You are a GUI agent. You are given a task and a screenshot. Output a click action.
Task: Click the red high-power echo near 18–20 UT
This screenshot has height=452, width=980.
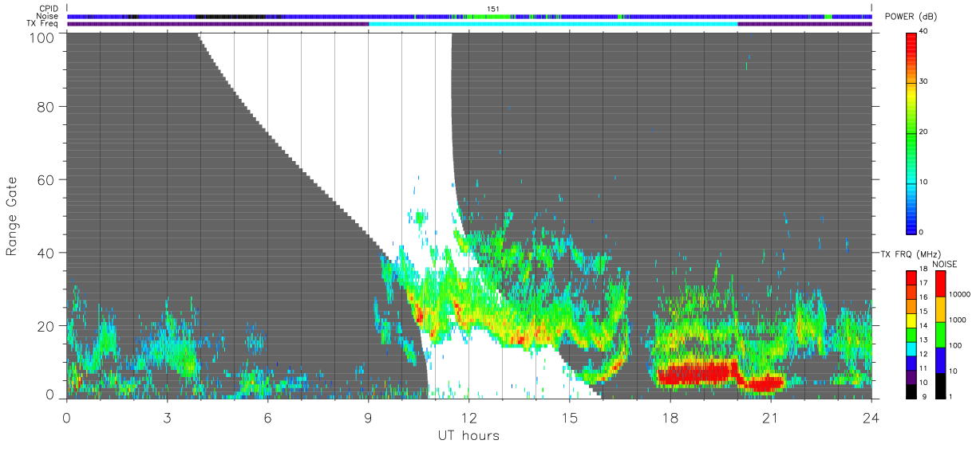point(698,372)
